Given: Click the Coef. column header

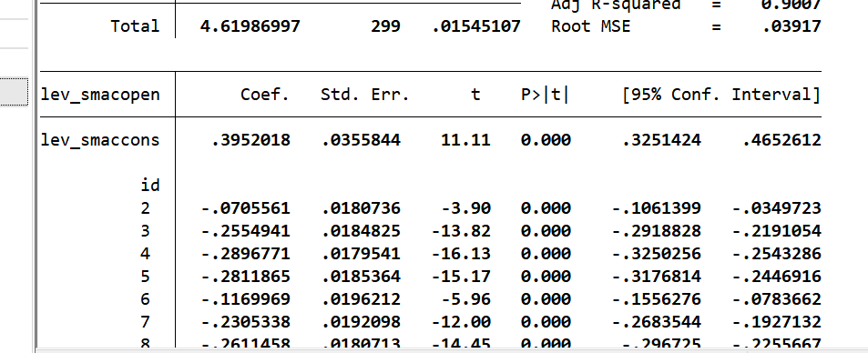Looking at the screenshot, I should (x=265, y=95).
